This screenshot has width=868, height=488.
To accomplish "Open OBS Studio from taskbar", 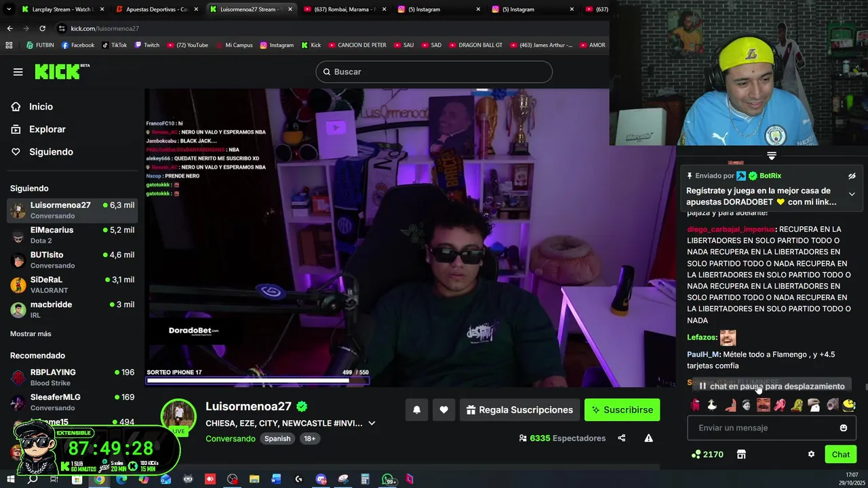I will click(232, 480).
